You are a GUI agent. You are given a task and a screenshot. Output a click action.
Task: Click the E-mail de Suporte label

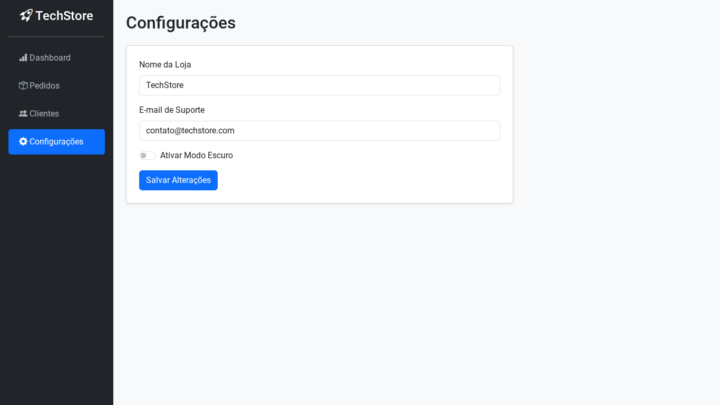click(x=172, y=109)
